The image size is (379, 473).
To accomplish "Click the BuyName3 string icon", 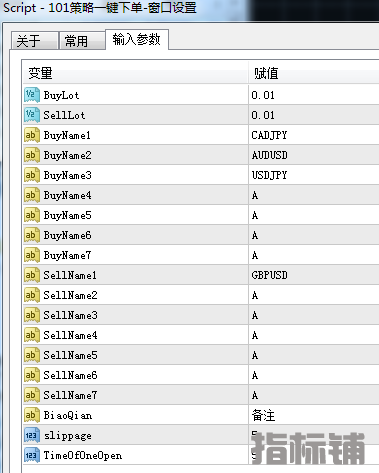I will (x=32, y=175).
